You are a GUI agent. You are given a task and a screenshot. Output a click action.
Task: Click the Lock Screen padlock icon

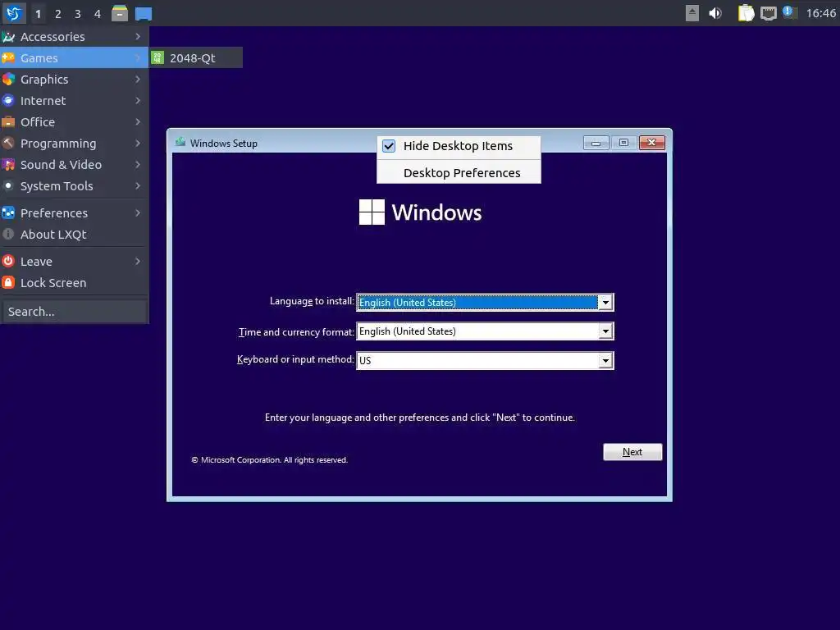point(8,282)
